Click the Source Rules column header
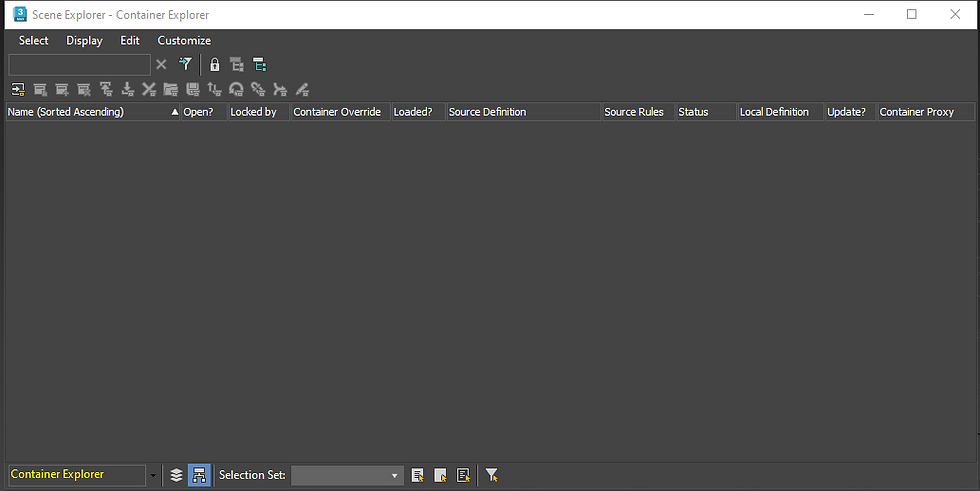The image size is (980, 491). [638, 112]
